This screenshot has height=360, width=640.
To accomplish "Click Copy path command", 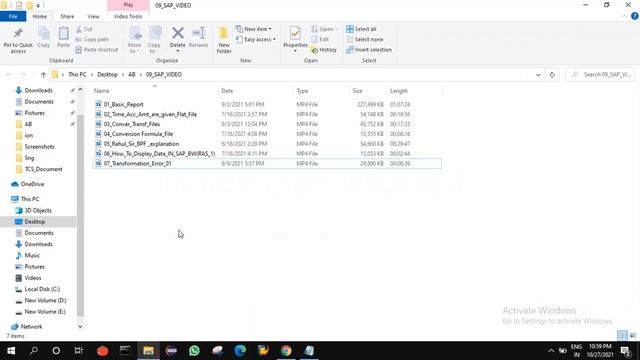I will tap(92, 40).
